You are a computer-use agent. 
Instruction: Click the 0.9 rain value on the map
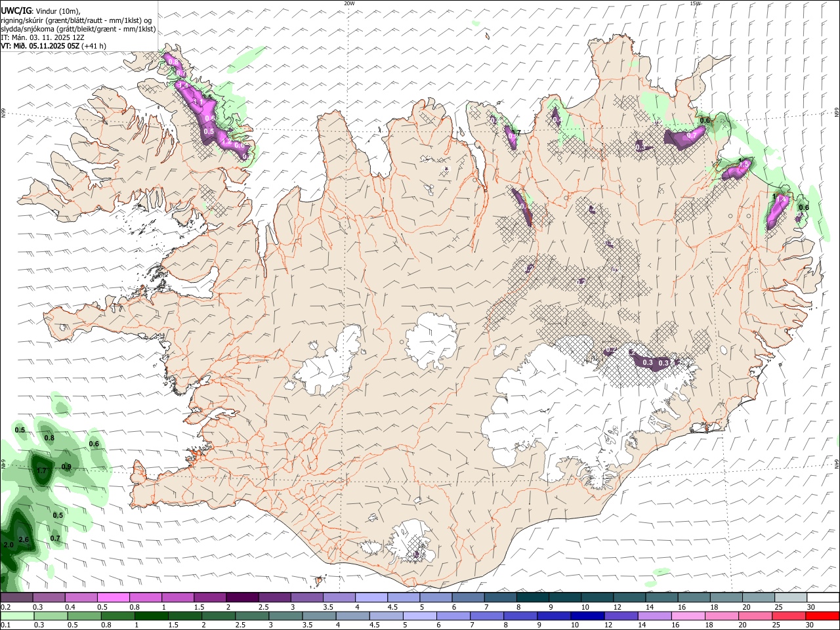[x=66, y=467]
